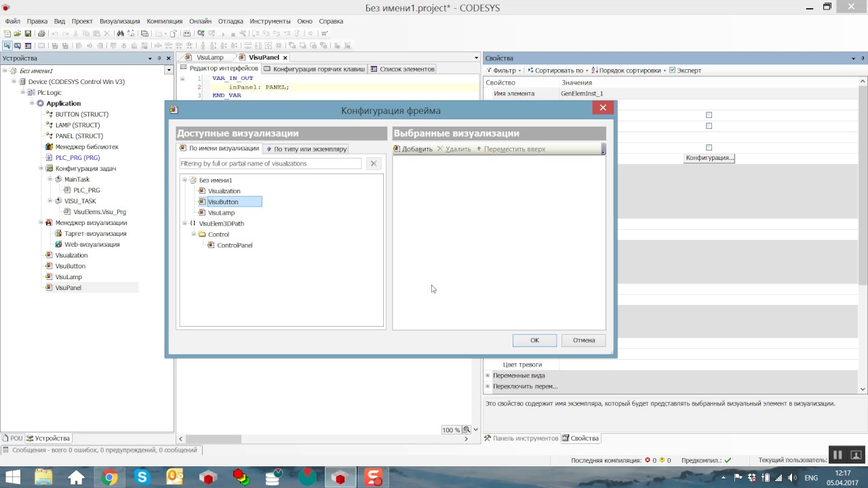Open Chrome from the taskbar
Viewport: 868px width, 488px height.
tap(109, 478)
